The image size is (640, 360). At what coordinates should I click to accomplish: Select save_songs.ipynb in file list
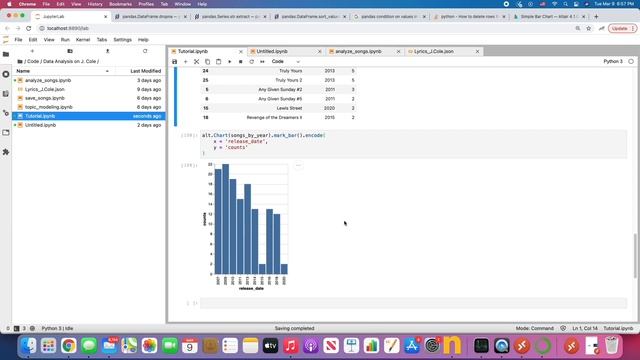(x=89, y=98)
